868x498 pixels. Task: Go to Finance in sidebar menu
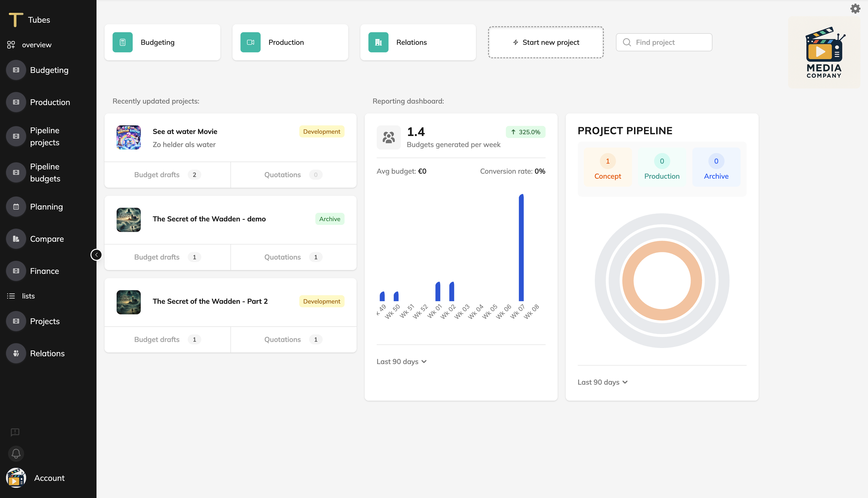click(44, 271)
